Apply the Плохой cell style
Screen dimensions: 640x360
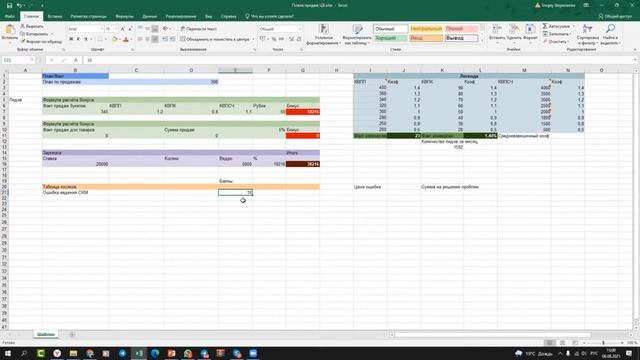pos(461,29)
